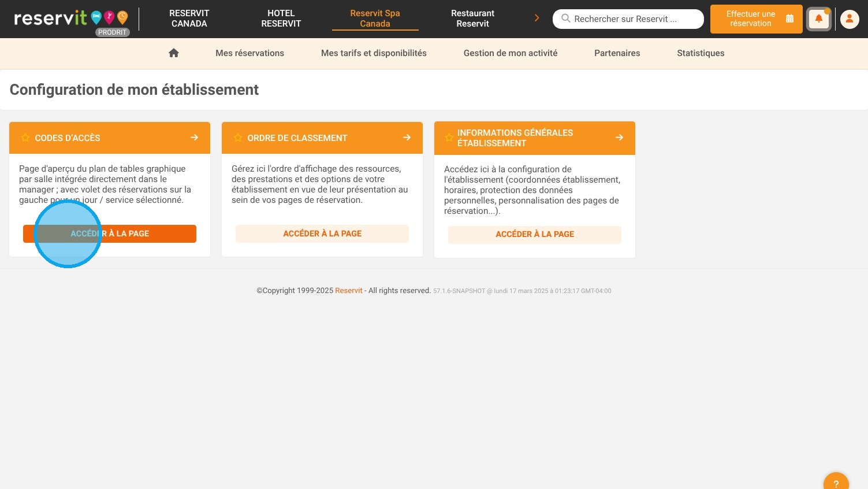
Task: Access the Informations générales page button
Action: coord(535,234)
